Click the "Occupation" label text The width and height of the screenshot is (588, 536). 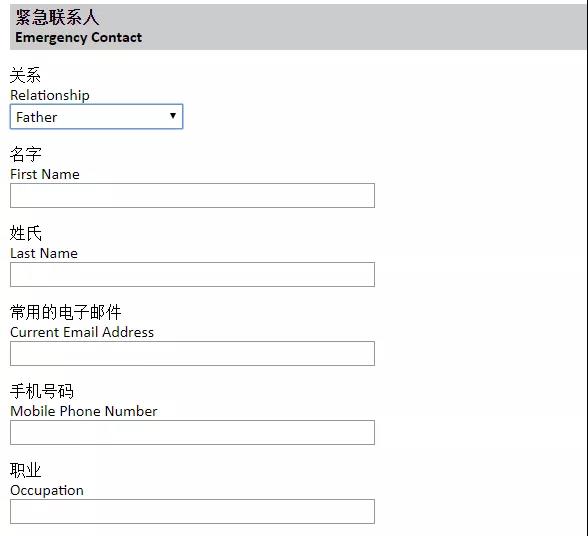point(47,491)
